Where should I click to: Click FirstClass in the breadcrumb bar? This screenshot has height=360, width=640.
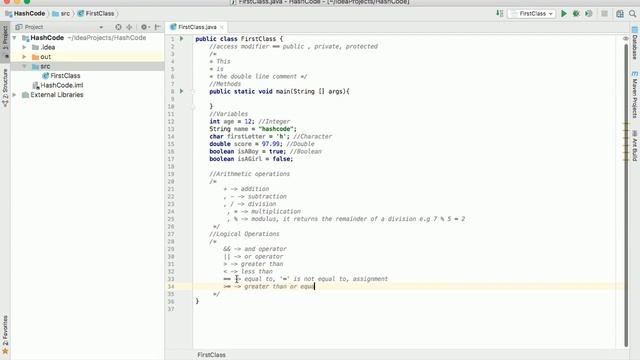tap(96, 13)
